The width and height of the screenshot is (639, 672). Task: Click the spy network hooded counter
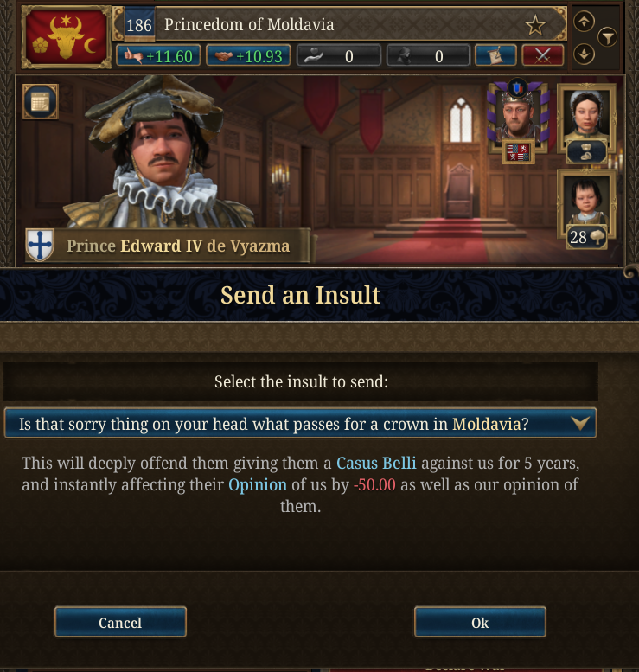pyautogui.click(x=428, y=56)
